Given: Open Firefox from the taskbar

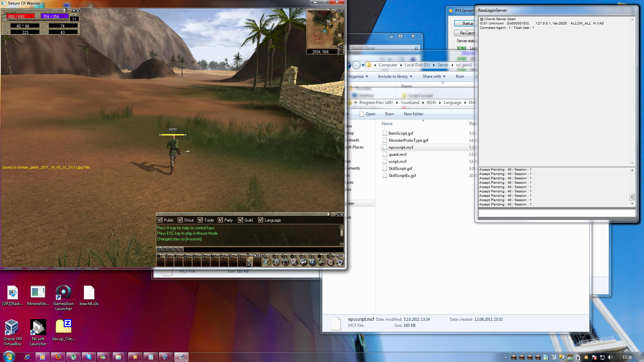Looking at the screenshot, I should coord(58,357).
